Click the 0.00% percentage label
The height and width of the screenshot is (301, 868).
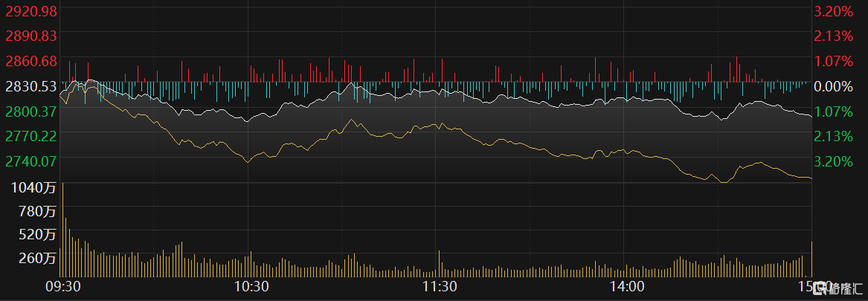pos(833,85)
